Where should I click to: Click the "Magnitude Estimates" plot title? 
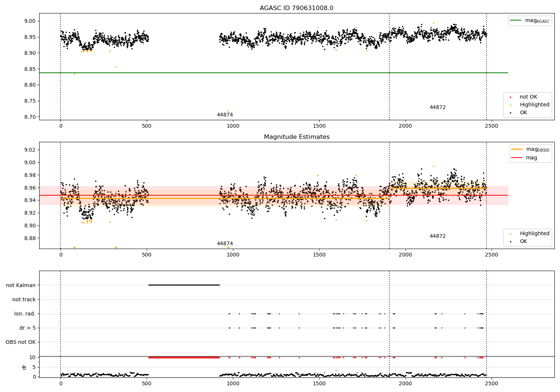point(296,137)
